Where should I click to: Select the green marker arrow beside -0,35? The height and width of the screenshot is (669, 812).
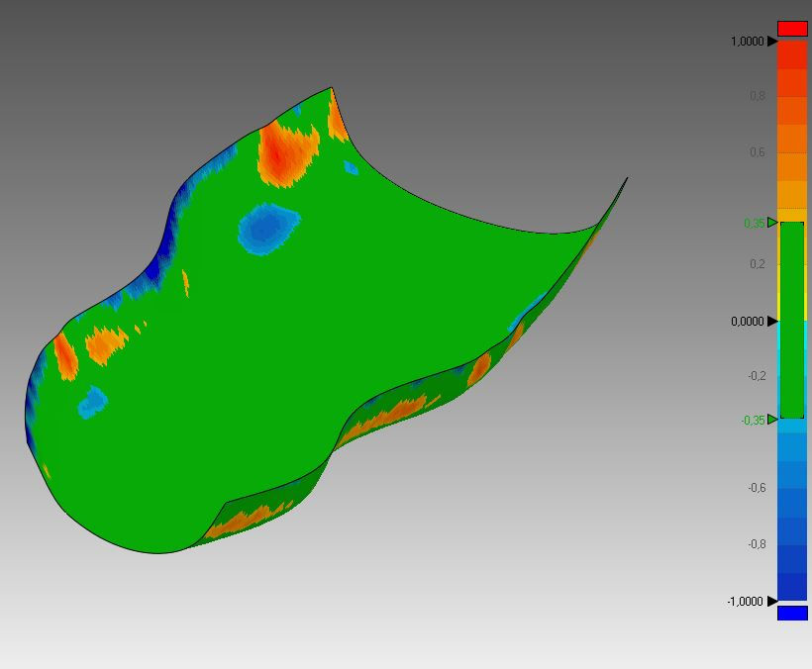click(772, 419)
